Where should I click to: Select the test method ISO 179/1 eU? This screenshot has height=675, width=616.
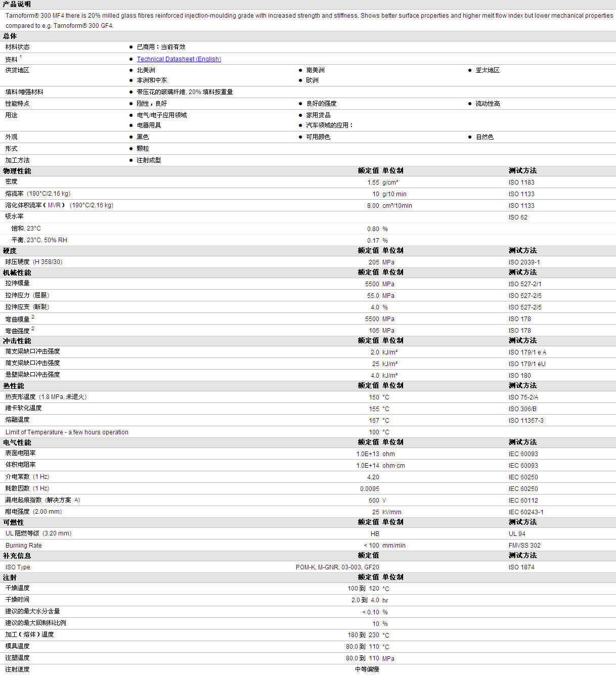click(527, 364)
